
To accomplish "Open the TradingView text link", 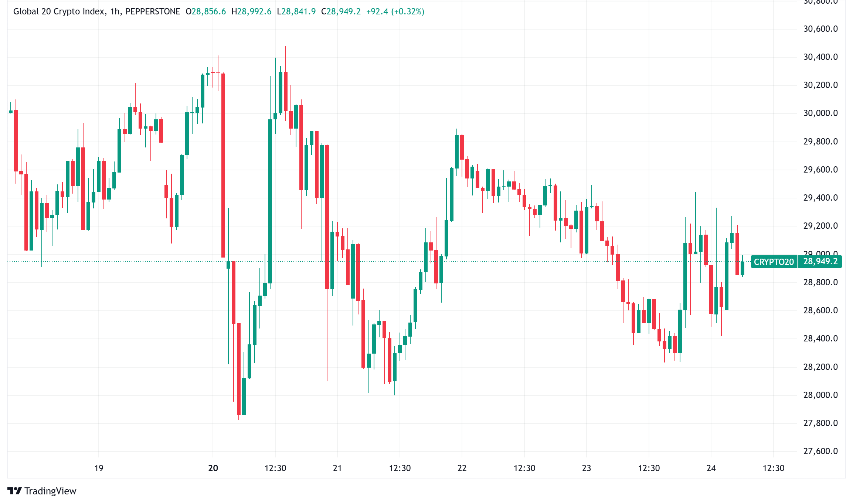I will pyautogui.click(x=50, y=491).
